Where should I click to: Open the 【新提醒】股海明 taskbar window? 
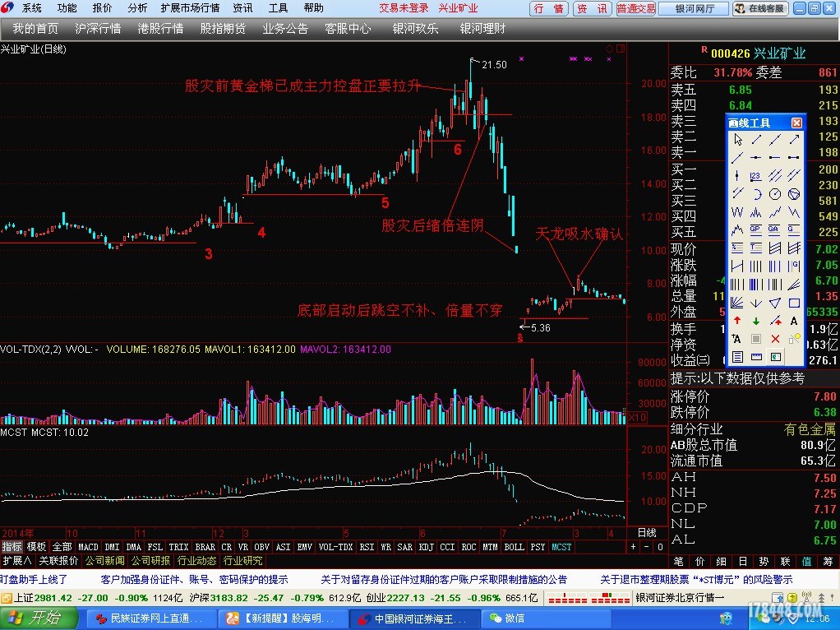284,618
